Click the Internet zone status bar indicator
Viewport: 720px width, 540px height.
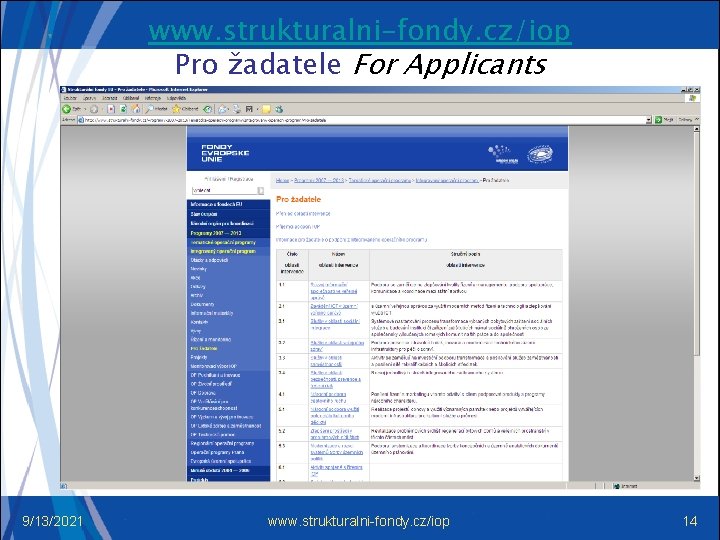pyautogui.click(x=626, y=485)
